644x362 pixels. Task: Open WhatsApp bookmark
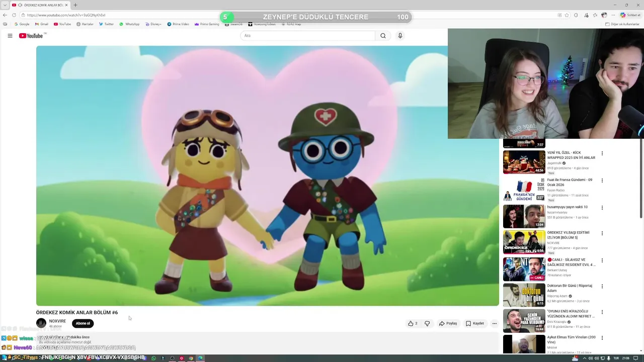pos(129,24)
